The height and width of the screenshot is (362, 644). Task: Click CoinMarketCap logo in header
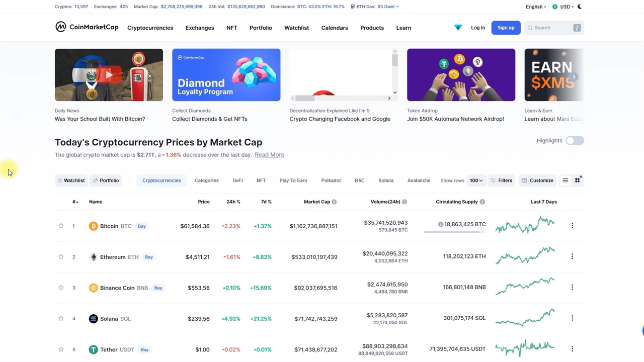point(87,27)
